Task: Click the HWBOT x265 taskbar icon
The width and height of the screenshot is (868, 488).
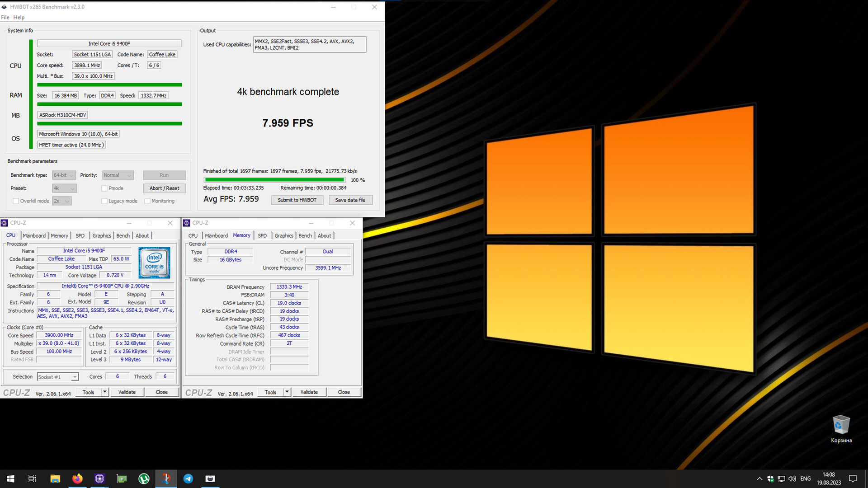Action: 210,479
